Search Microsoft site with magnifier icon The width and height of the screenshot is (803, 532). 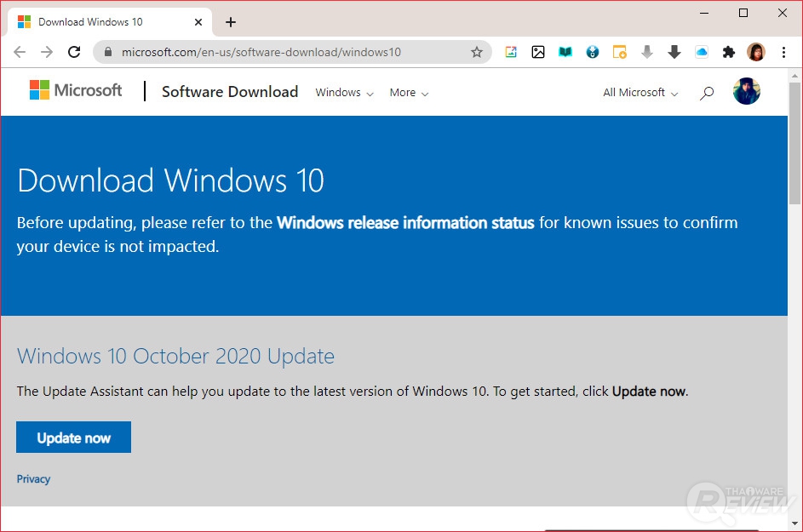[706, 93]
